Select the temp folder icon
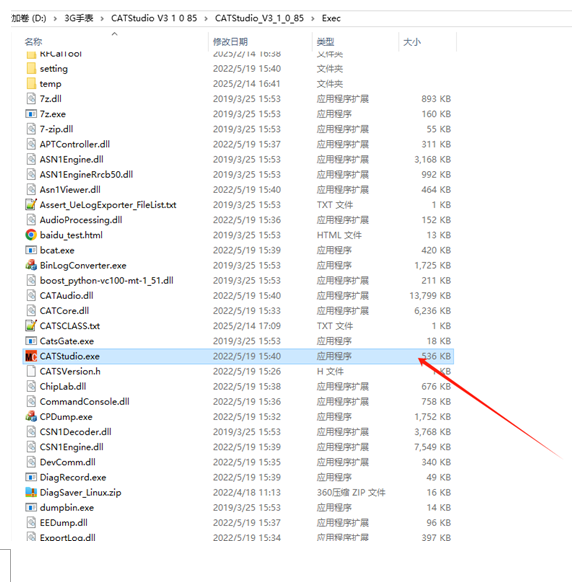Image resolution: width=572 pixels, height=582 pixels. tap(31, 84)
